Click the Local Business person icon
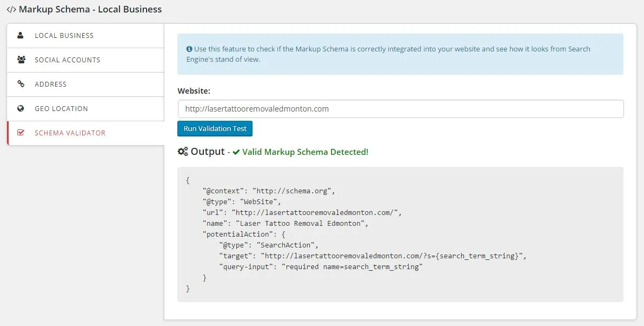 [x=20, y=35]
